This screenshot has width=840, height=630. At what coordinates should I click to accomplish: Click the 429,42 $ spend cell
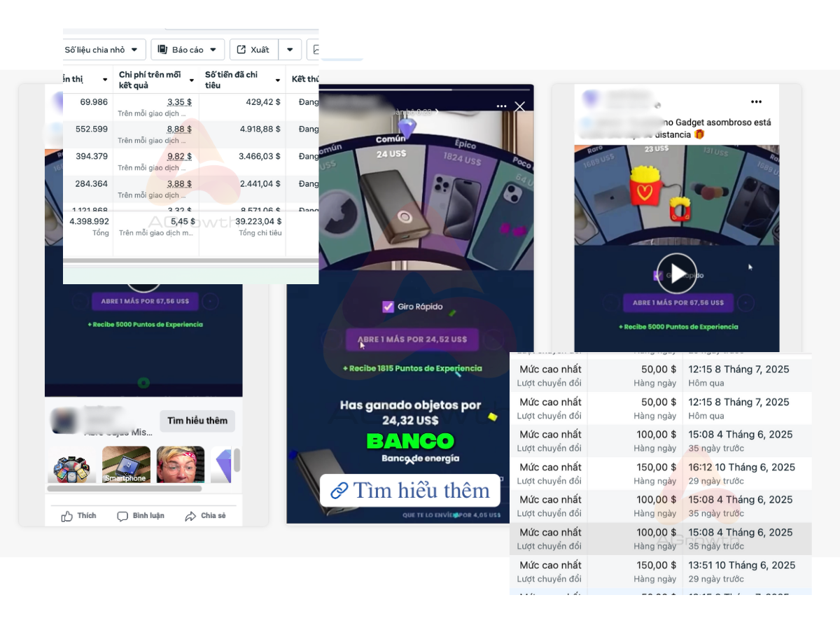[263, 102]
